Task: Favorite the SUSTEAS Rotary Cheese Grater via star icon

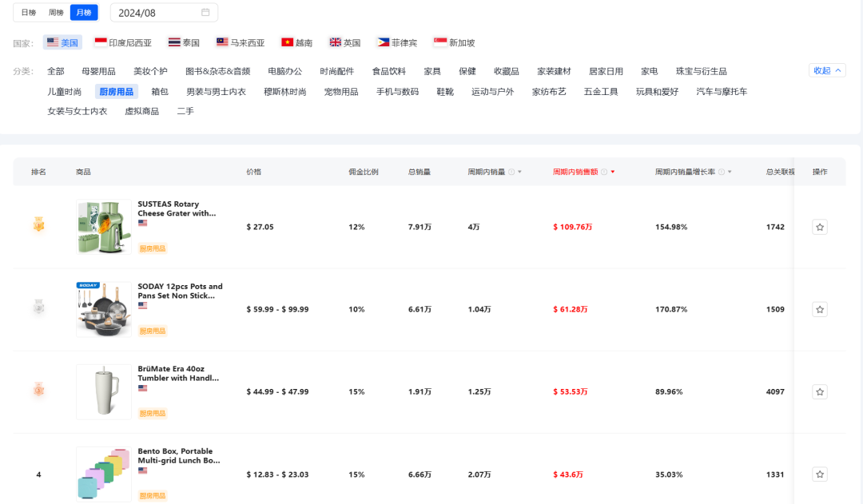Action: pyautogui.click(x=819, y=226)
